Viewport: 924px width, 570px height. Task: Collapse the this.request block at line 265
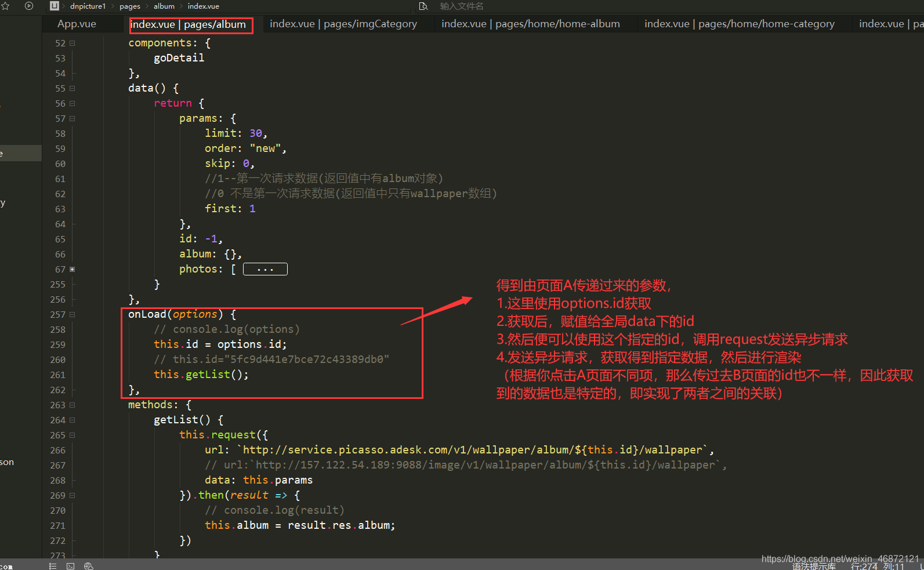point(73,435)
